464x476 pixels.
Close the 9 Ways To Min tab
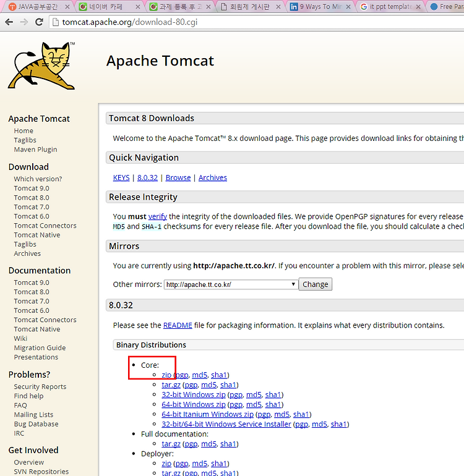coord(348,7)
